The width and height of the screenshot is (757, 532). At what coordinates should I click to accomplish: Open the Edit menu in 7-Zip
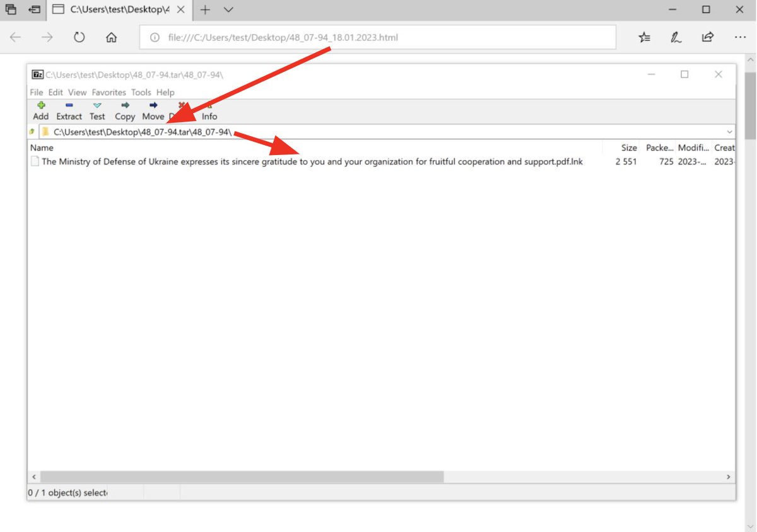tap(56, 92)
